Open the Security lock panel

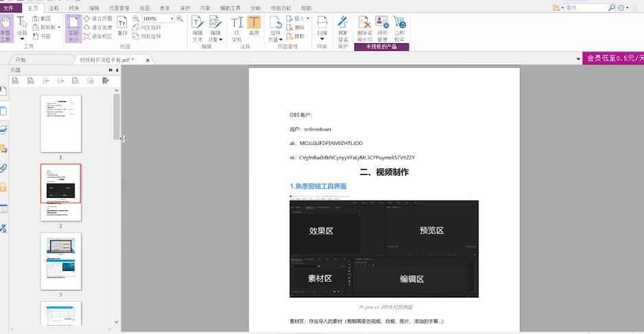tap(3, 187)
